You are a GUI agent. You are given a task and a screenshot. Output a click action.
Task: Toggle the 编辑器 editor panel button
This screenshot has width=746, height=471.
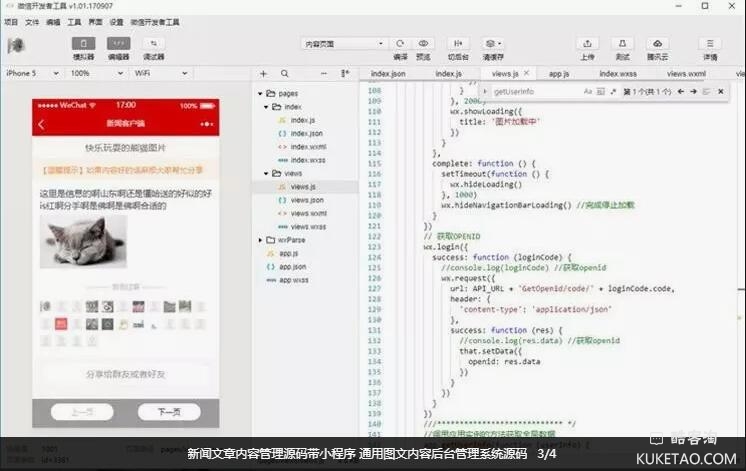coord(118,44)
